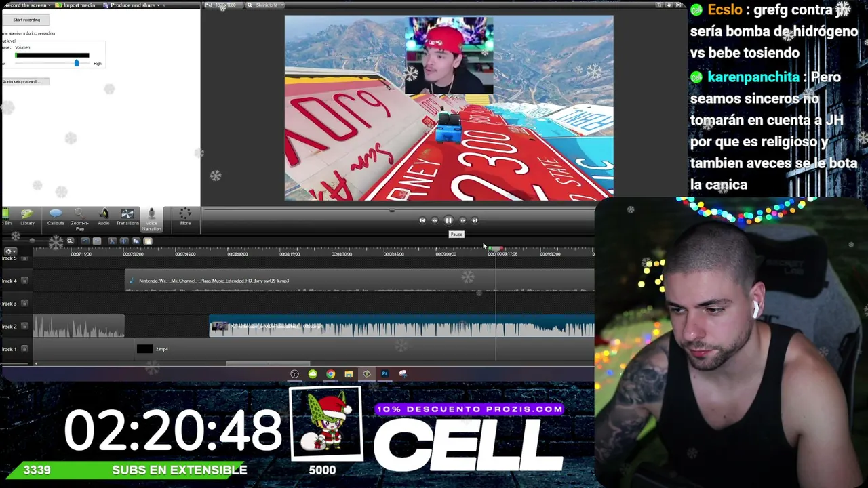Image resolution: width=868 pixels, height=488 pixels.
Task: Toggle the lock on Track 4
Action: (x=24, y=281)
